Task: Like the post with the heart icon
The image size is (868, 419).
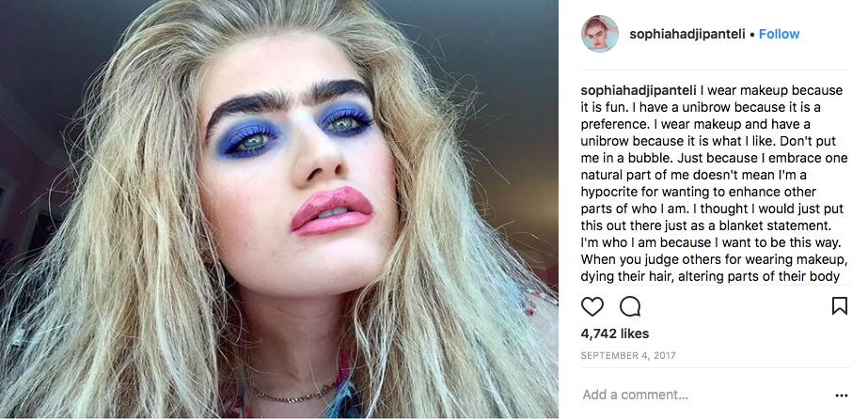Action: [x=592, y=306]
